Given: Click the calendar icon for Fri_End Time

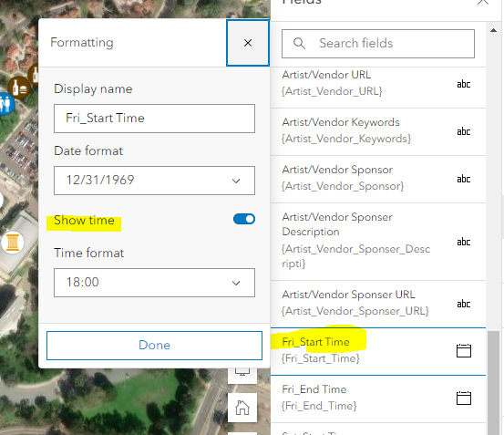Looking at the screenshot, I should [x=464, y=398].
